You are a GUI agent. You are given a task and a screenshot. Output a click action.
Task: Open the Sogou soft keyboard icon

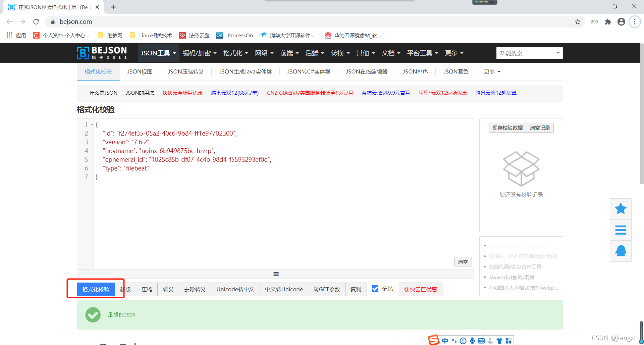pyautogui.click(x=481, y=341)
